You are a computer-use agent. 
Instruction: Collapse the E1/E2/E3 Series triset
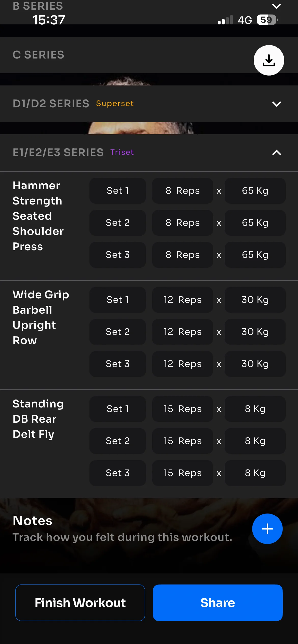tap(276, 152)
